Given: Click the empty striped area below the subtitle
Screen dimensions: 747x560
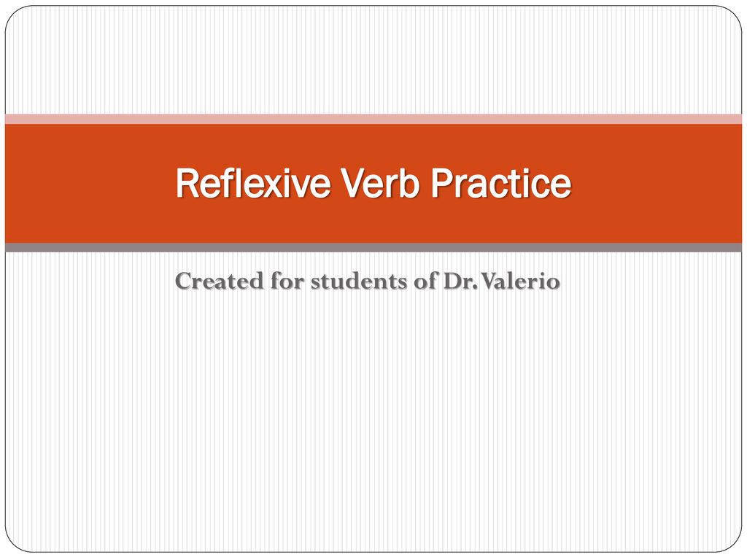Looking at the screenshot, I should [x=373, y=419].
